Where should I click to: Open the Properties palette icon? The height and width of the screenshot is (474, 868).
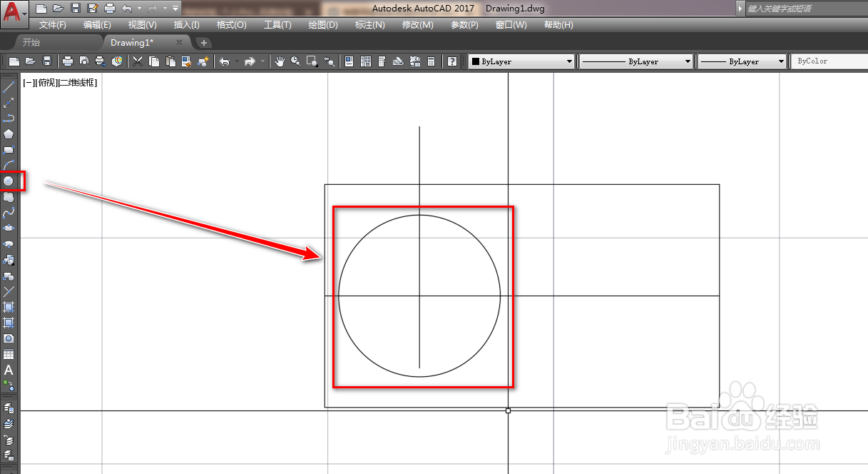pyautogui.click(x=349, y=61)
